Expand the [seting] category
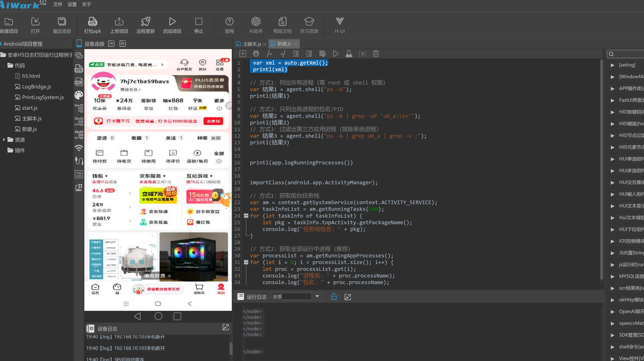644x361 pixels. point(613,65)
